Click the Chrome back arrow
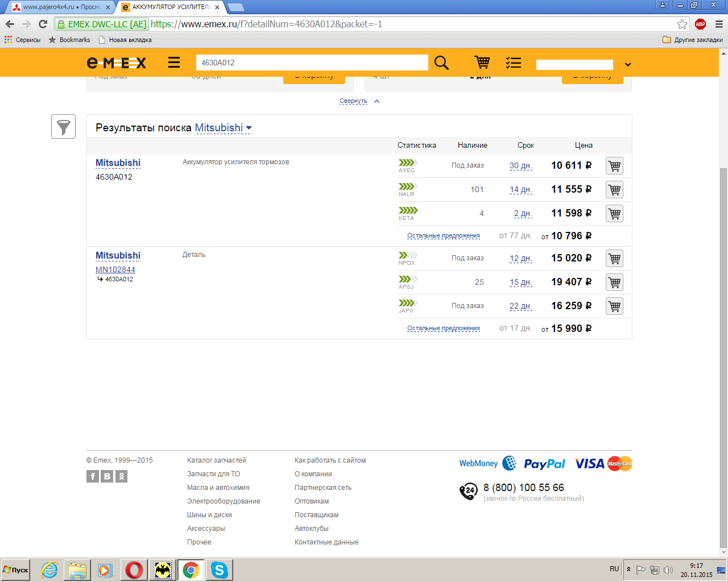The width and height of the screenshot is (728, 582). click(10, 24)
